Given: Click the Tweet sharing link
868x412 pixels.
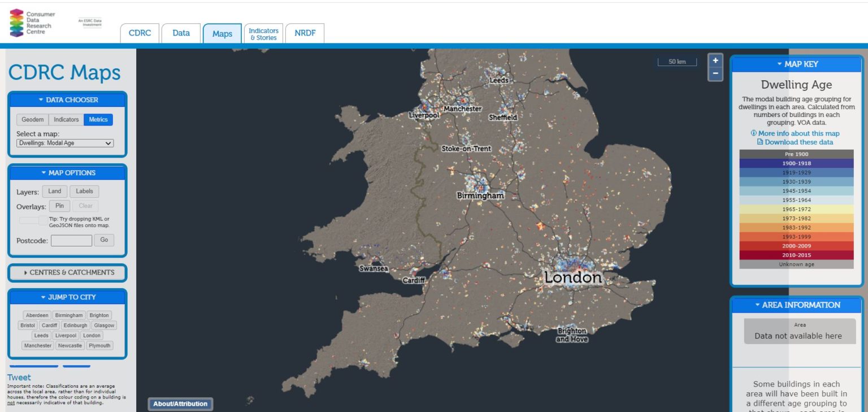Looking at the screenshot, I should 19,377.
